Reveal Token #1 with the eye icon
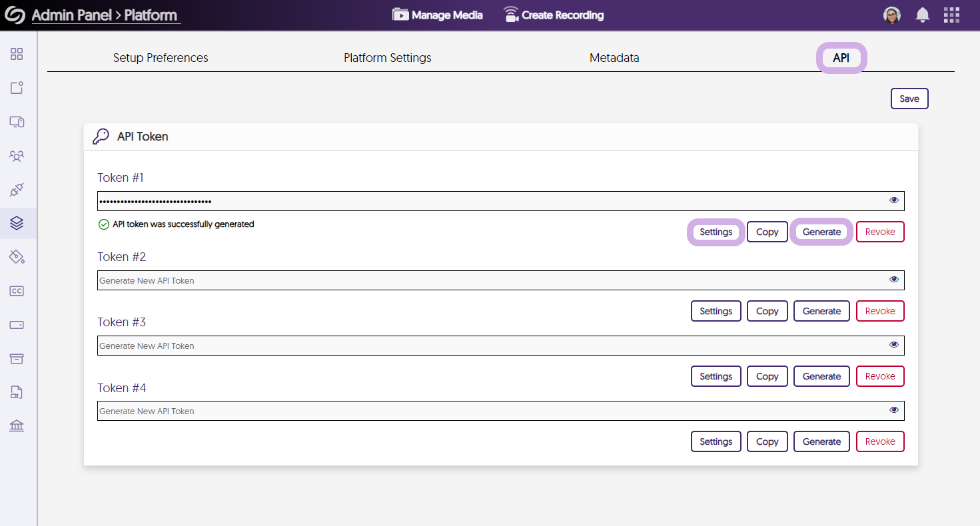980x526 pixels. pos(894,200)
